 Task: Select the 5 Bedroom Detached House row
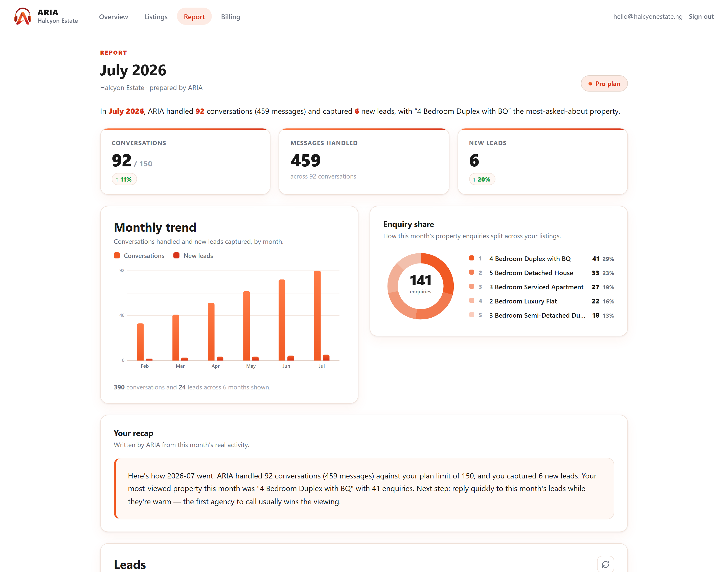pos(541,273)
